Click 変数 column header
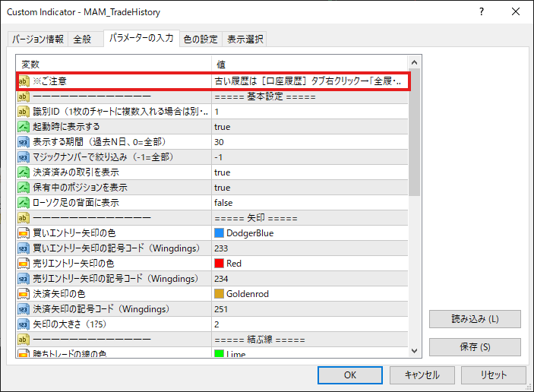 113,64
